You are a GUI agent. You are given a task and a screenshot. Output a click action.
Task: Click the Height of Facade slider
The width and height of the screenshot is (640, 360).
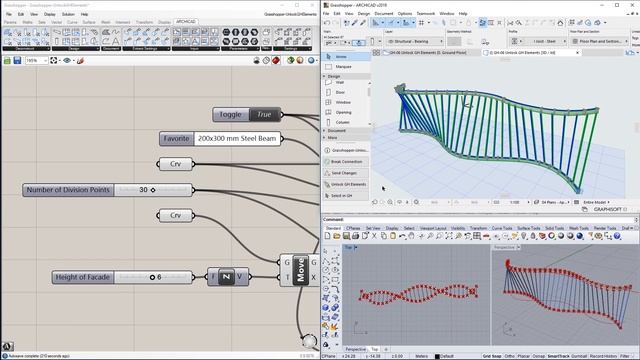[153, 277]
